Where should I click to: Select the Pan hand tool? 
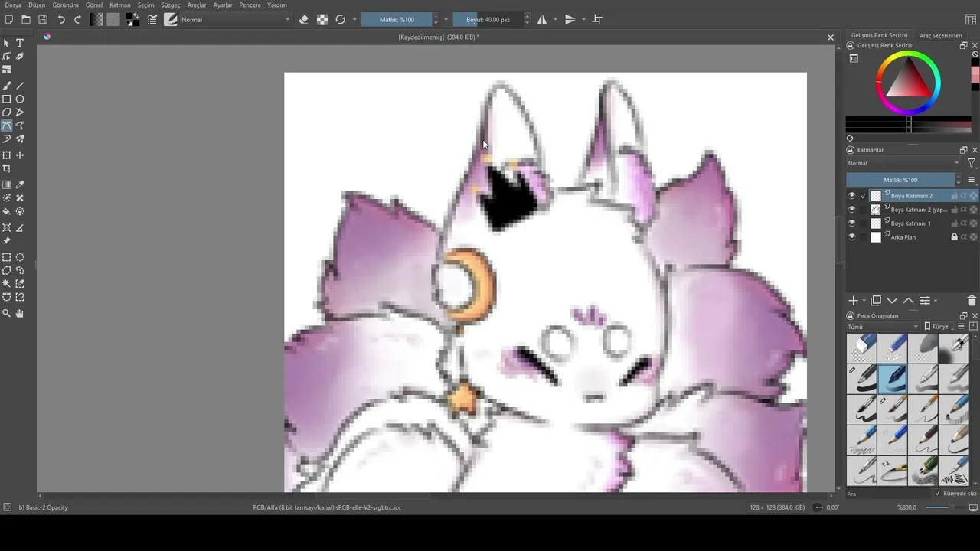tap(20, 313)
